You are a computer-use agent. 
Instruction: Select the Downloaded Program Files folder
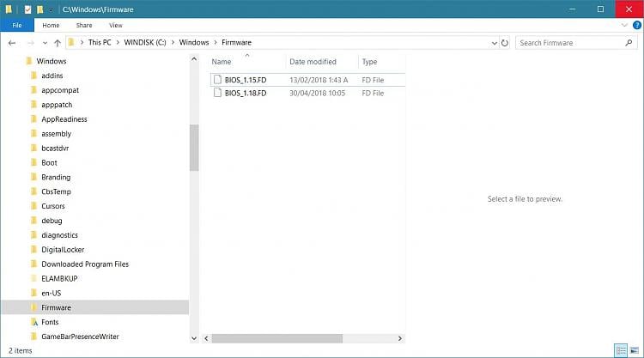click(x=85, y=264)
